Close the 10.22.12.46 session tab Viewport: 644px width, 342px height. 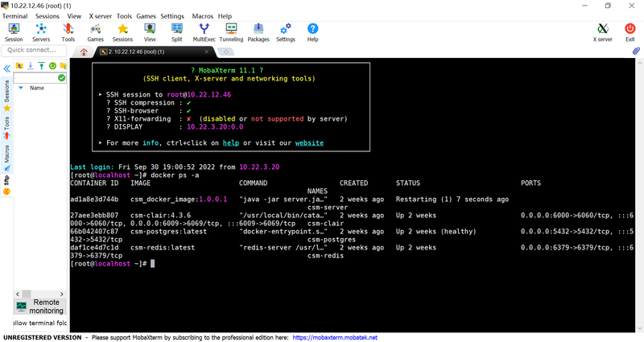pos(207,52)
